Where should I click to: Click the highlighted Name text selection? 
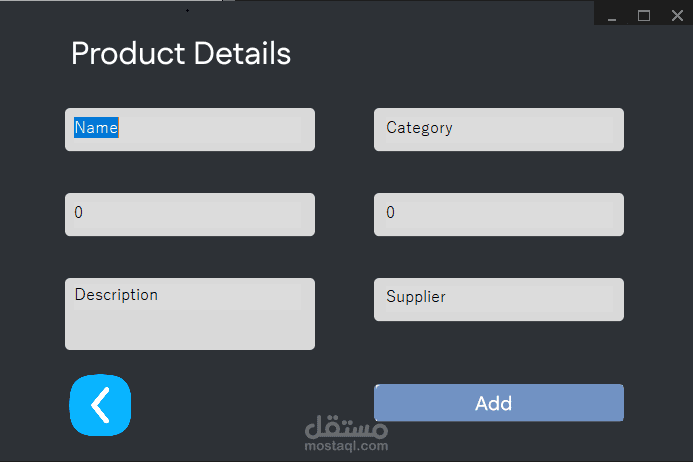click(x=96, y=128)
